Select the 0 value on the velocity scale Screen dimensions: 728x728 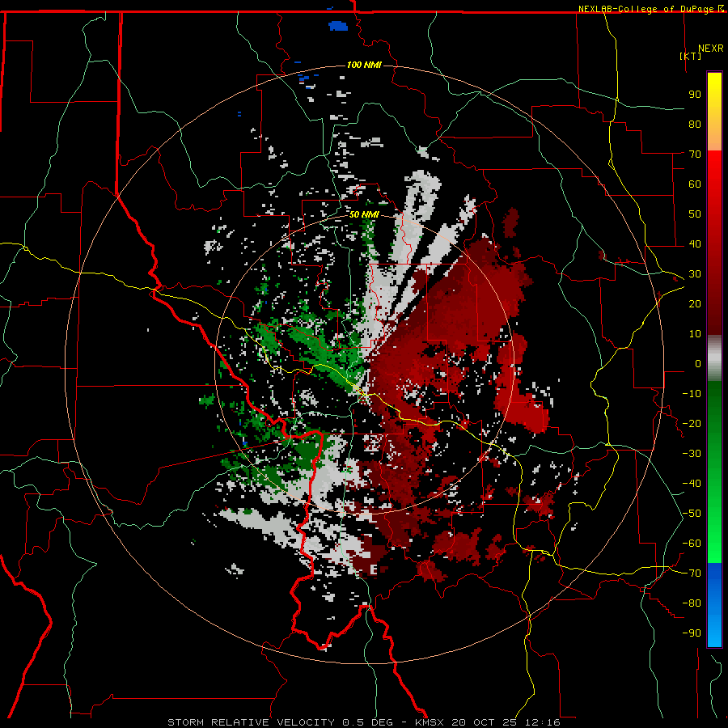(x=698, y=363)
